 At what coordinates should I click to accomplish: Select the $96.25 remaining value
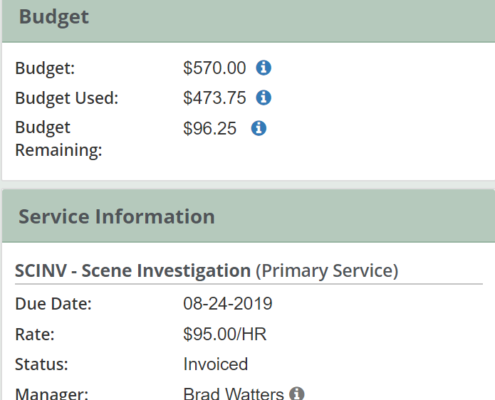(x=210, y=129)
